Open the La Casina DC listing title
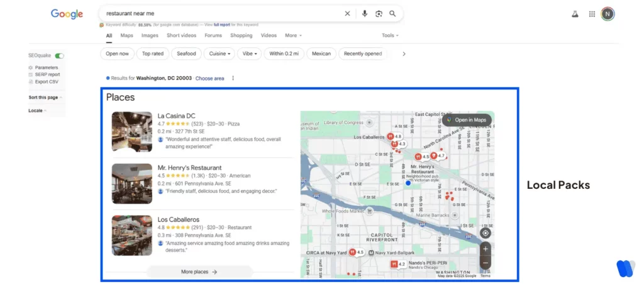This screenshot has height=284, width=644. (x=177, y=116)
